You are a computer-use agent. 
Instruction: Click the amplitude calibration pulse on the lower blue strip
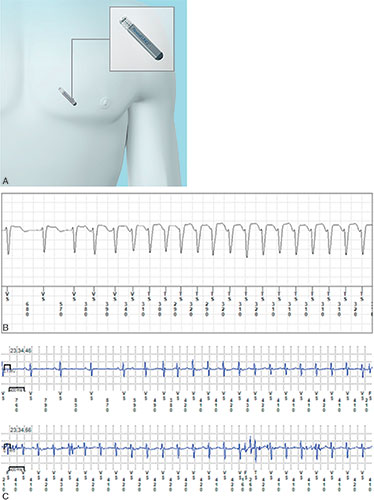7,446
